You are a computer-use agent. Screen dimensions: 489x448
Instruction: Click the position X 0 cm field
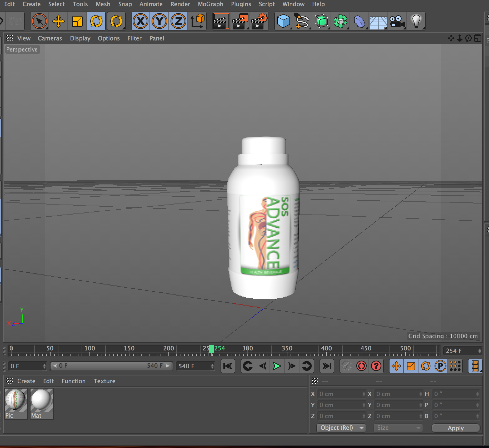[341, 394]
